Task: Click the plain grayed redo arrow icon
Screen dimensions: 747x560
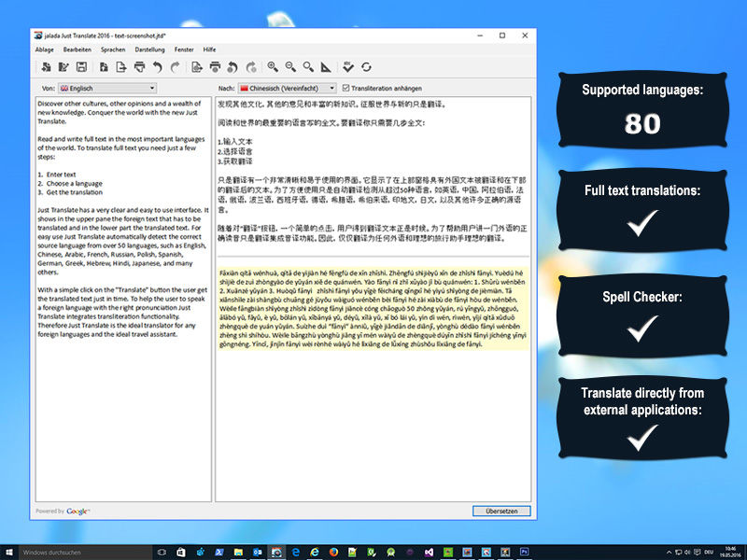Action: 175,67
